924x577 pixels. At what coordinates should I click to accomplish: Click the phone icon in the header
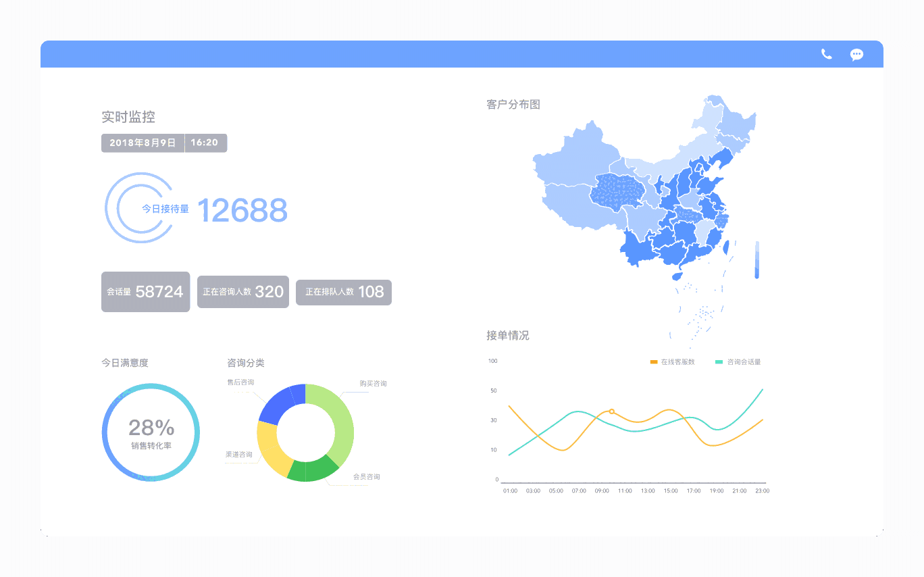coord(827,54)
